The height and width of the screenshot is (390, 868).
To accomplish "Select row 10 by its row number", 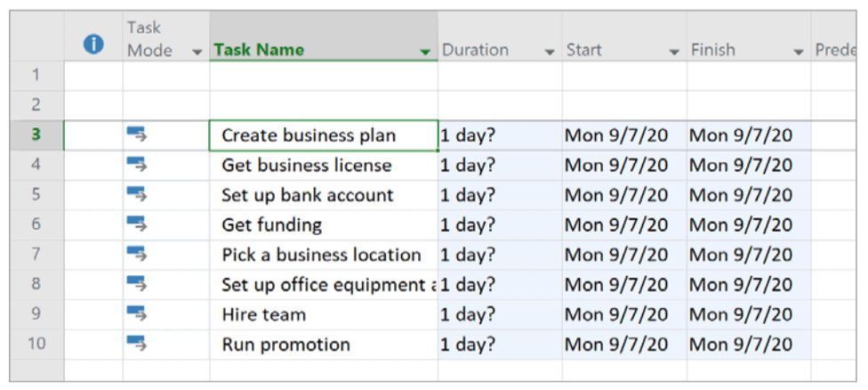I will pos(36,344).
